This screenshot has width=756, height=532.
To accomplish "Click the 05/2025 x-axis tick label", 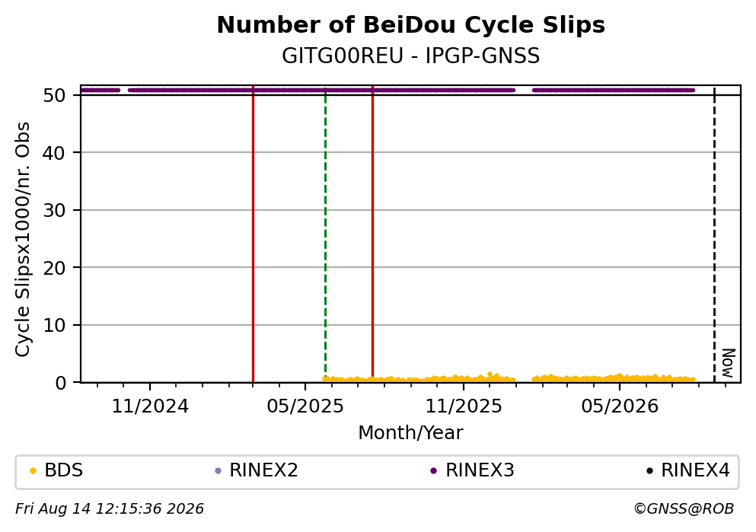I will [x=305, y=406].
